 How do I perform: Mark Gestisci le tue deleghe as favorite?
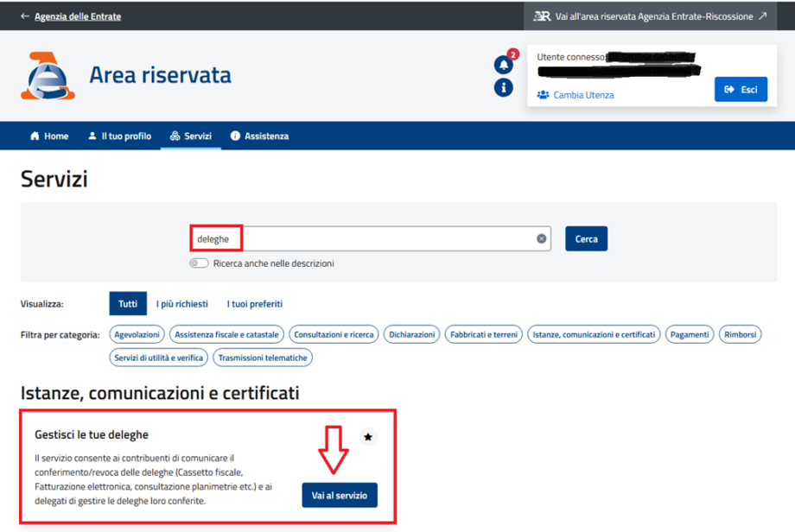368,437
